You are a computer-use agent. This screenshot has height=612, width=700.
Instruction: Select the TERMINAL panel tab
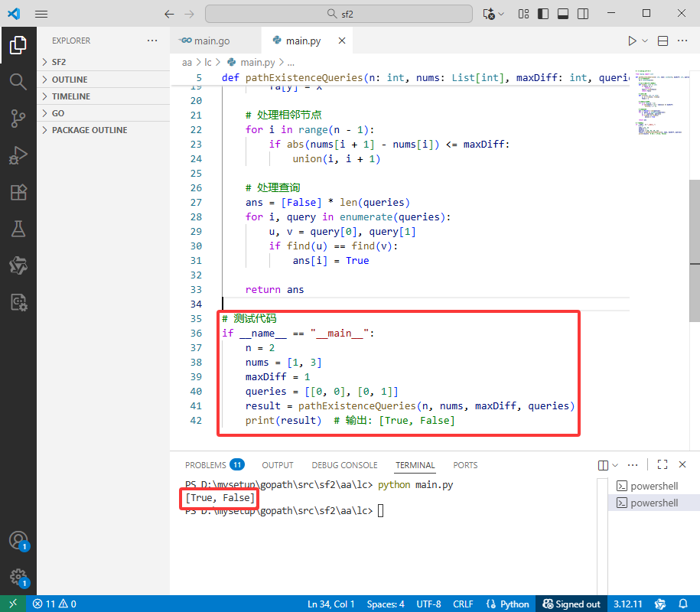[415, 465]
